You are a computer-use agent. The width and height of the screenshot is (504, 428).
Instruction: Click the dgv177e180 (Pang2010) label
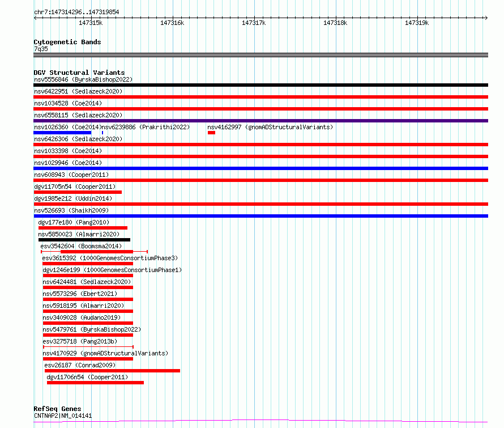[x=74, y=222]
